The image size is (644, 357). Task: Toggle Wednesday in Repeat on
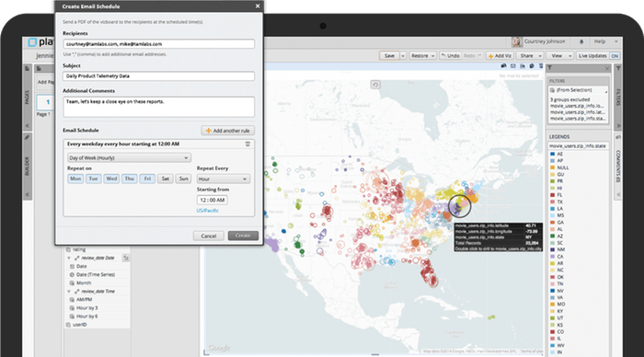(x=111, y=178)
